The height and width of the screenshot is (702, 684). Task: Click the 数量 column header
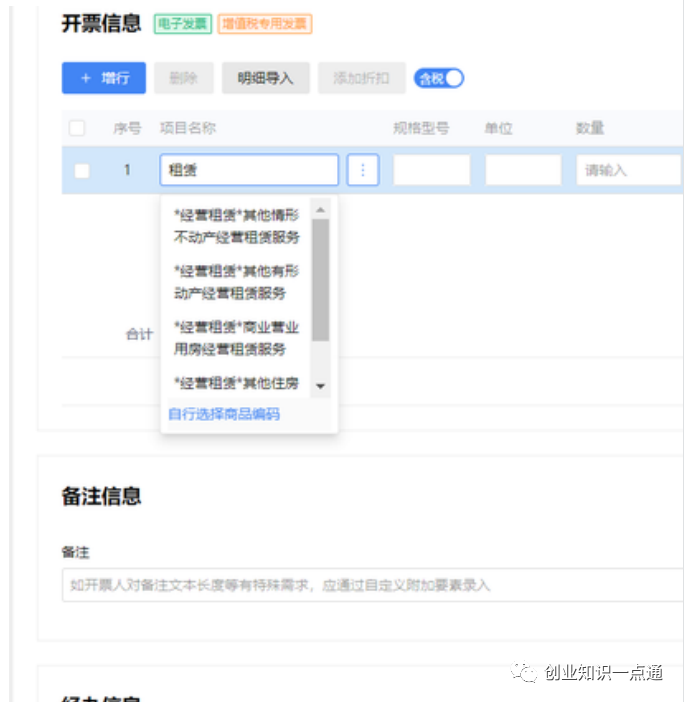[x=590, y=128]
